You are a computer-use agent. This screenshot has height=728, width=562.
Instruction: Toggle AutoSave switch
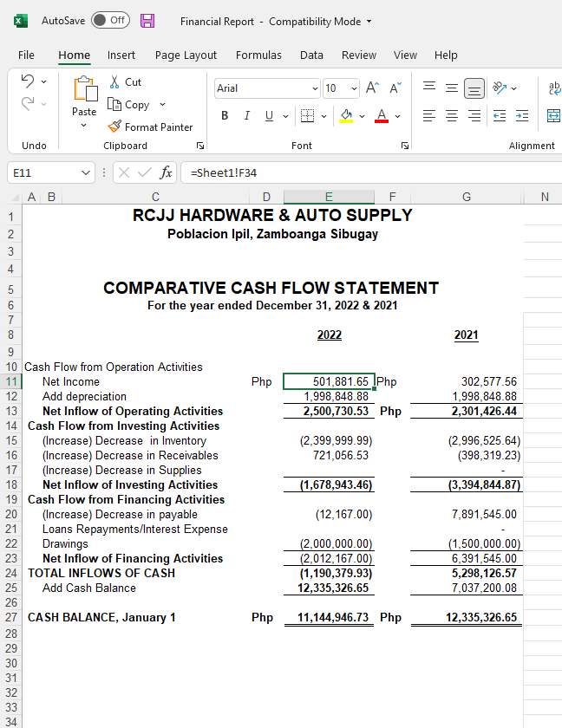point(110,21)
